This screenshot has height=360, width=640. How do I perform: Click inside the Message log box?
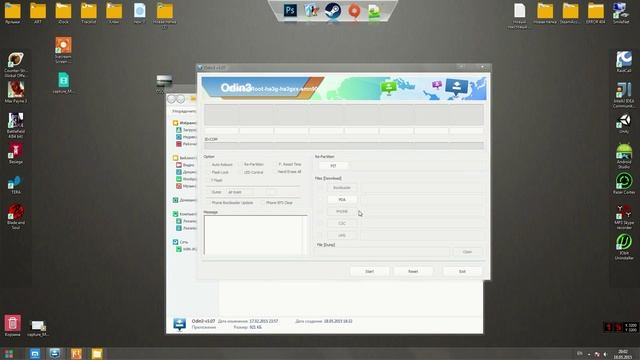(x=256, y=235)
